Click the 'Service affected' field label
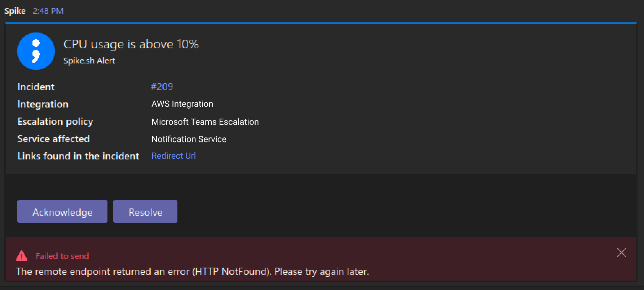644x290 pixels. pyautogui.click(x=53, y=139)
